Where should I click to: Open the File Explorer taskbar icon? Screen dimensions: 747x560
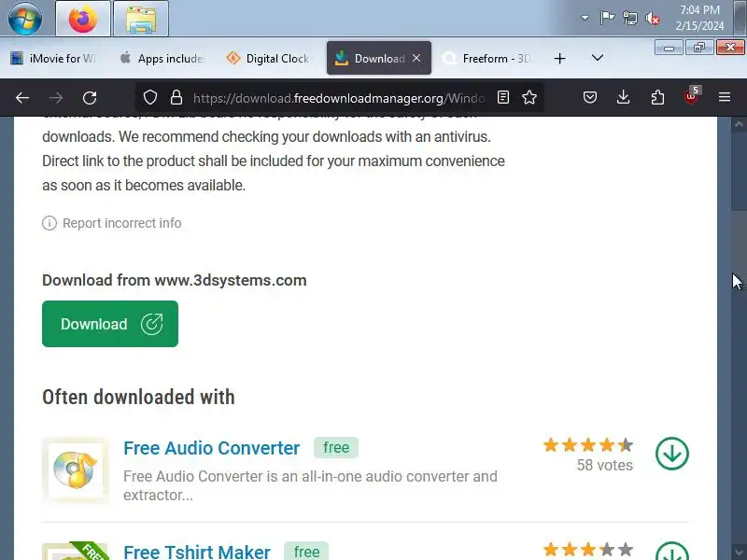(x=141, y=19)
